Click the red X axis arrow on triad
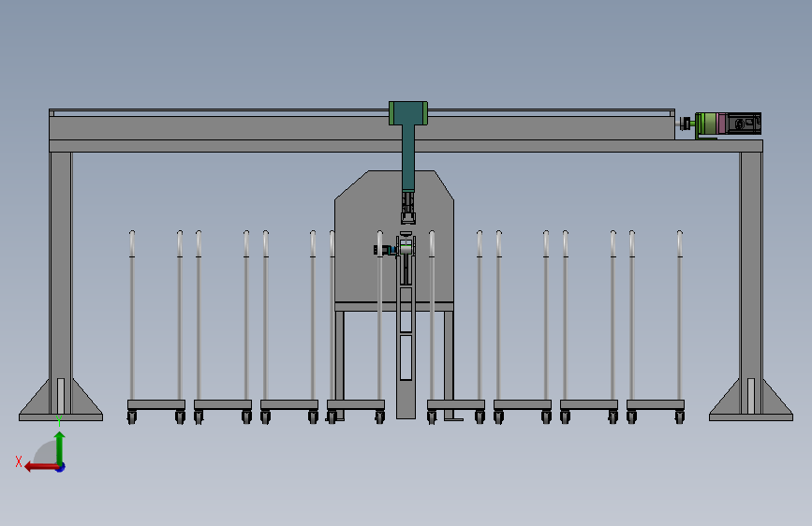 [40, 467]
